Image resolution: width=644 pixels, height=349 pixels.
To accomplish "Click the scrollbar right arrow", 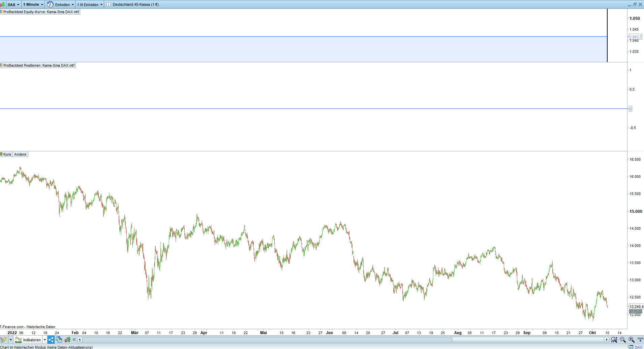I will 607,340.
